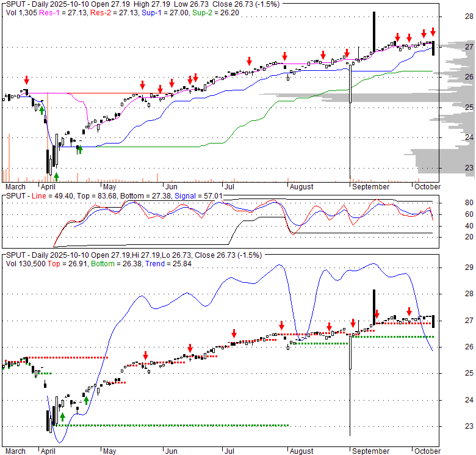Click 'Vol 130,500' in bottom chart header

(x=26, y=264)
